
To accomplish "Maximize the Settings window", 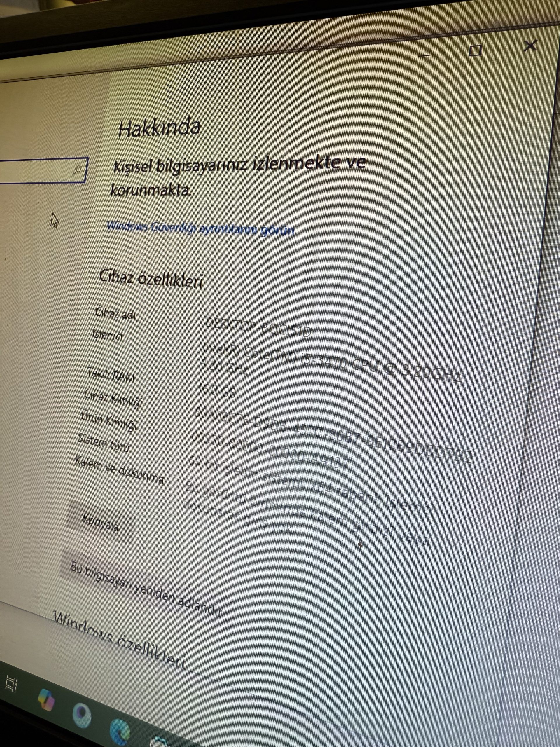I will pyautogui.click(x=475, y=50).
